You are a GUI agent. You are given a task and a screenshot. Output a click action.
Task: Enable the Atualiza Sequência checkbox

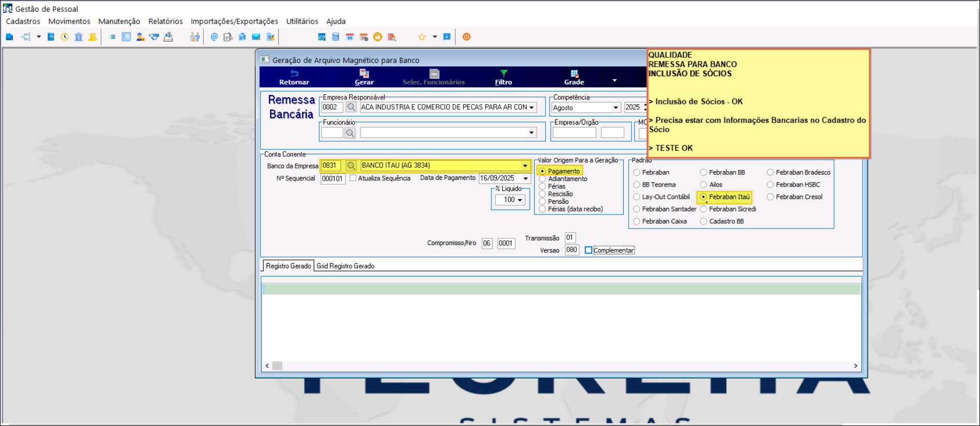point(353,178)
